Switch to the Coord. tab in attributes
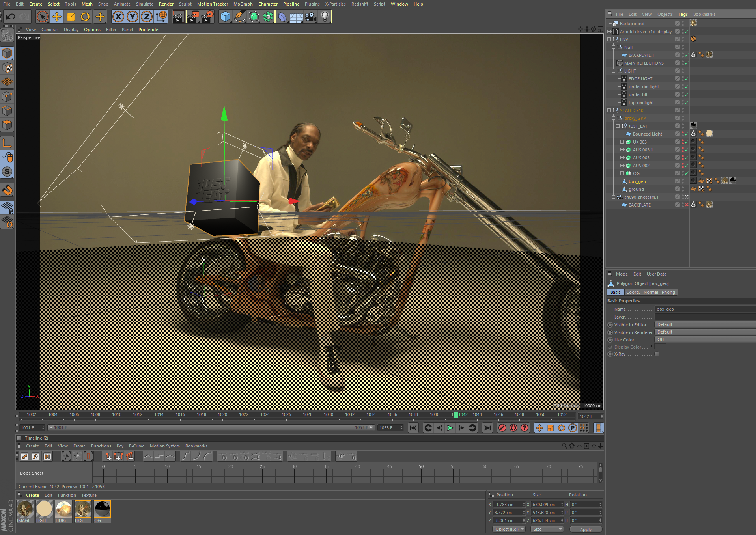The width and height of the screenshot is (756, 535). click(633, 292)
